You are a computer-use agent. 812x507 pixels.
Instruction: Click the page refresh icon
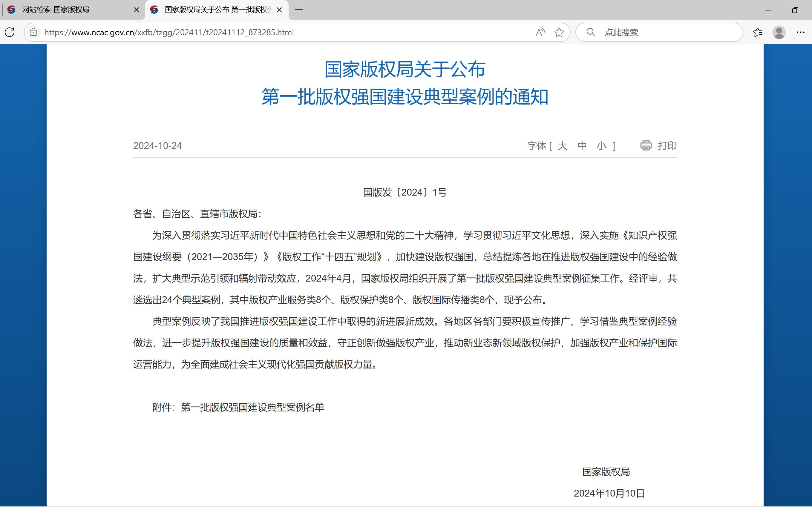click(10, 32)
